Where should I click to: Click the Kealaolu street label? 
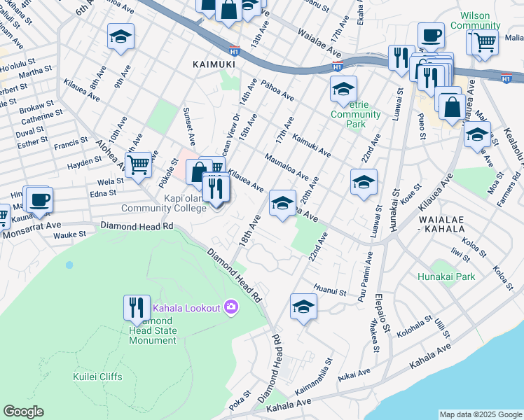tap(513, 148)
